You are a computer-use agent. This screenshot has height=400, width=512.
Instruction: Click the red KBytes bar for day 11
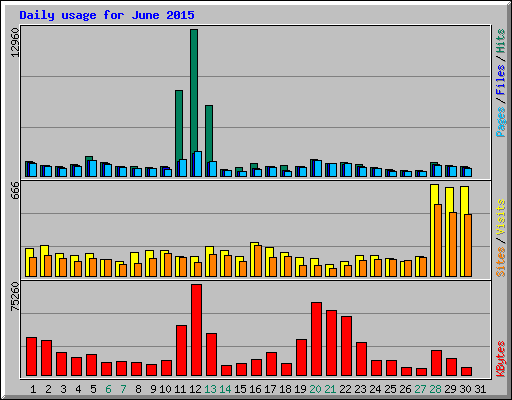[x=181, y=351]
